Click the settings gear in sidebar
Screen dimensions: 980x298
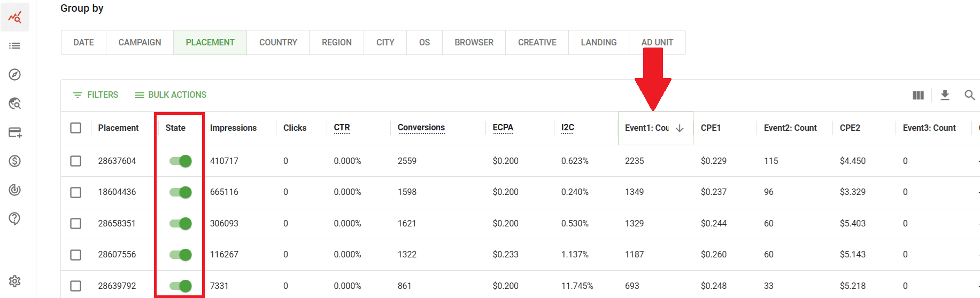[15, 281]
